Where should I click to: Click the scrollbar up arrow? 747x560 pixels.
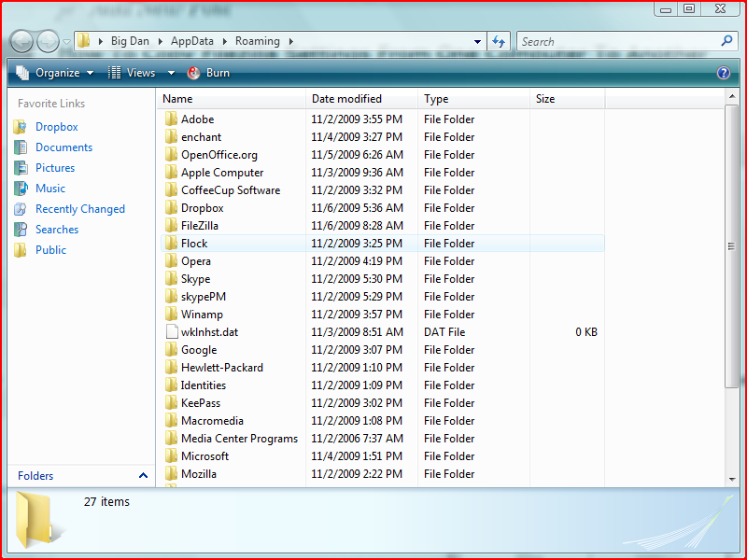(x=732, y=96)
